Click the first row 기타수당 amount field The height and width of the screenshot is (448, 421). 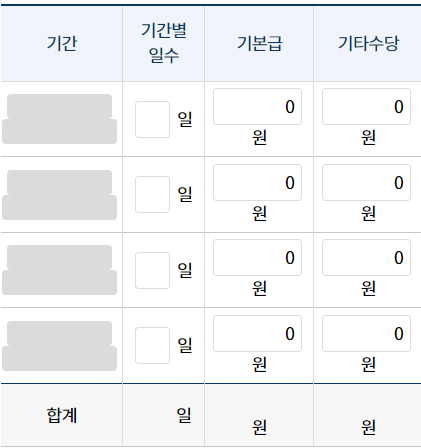coord(366,106)
